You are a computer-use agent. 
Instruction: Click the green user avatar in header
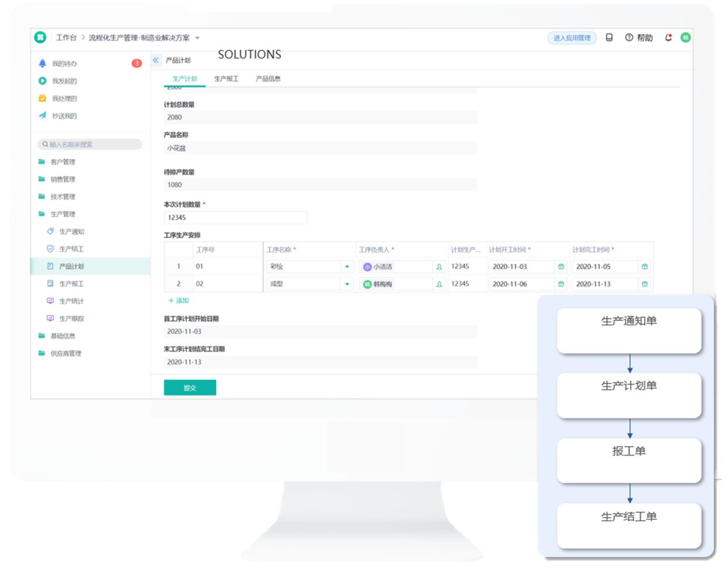[x=685, y=37]
